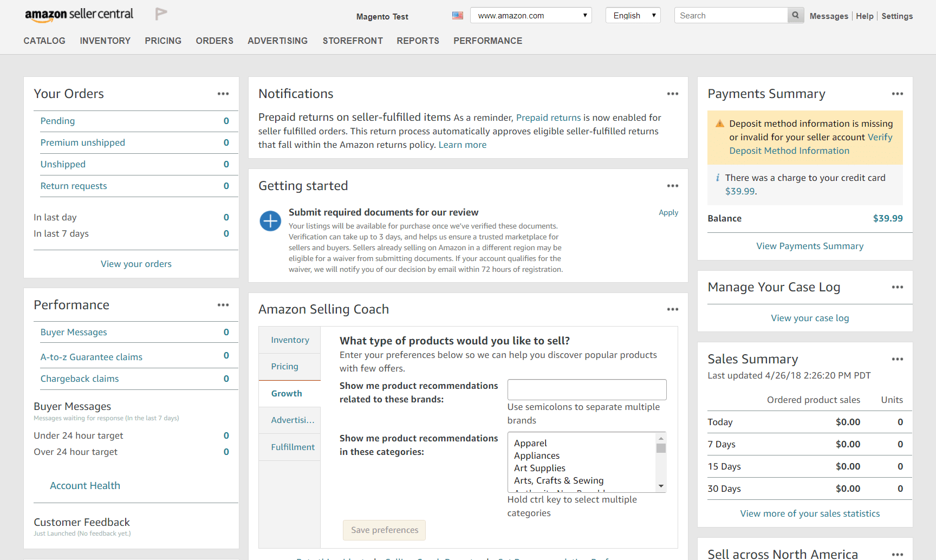This screenshot has height=560, width=936.
Task: Click the Messages link in header
Action: click(x=829, y=16)
